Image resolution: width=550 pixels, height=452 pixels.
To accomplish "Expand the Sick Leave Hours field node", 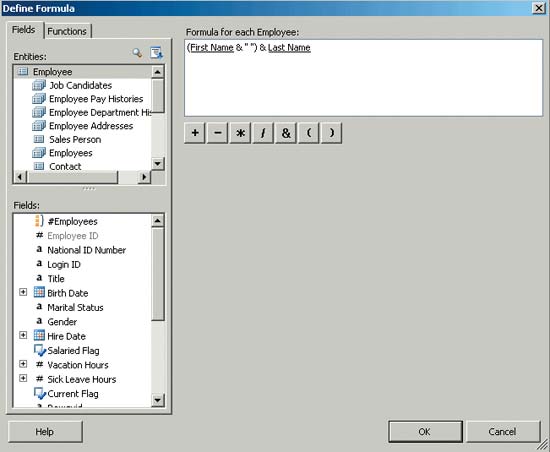I will pyautogui.click(x=23, y=378).
